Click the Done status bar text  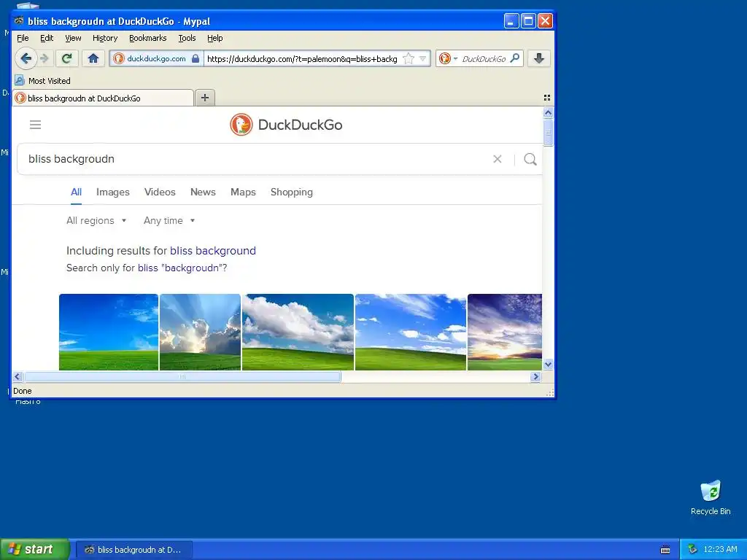pos(23,391)
